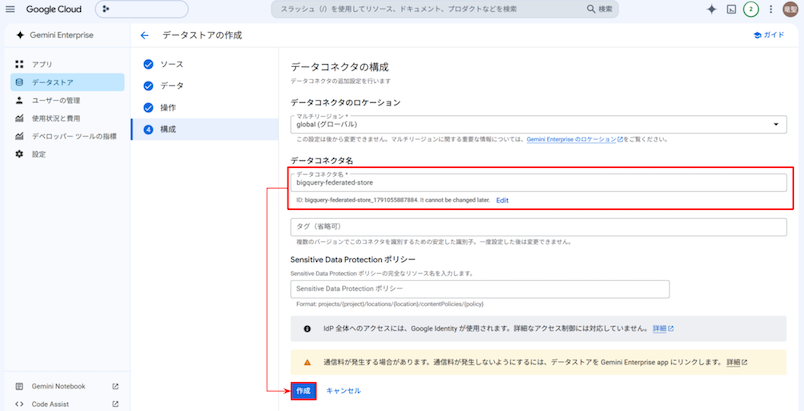Open Code Assist external link
The width and height of the screenshot is (804, 411).
coord(67,404)
